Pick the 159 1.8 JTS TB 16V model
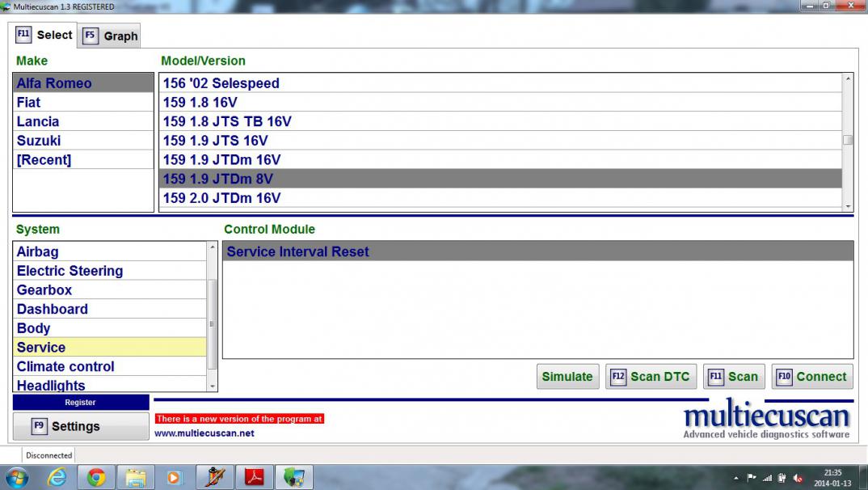The image size is (868, 490). pos(501,121)
